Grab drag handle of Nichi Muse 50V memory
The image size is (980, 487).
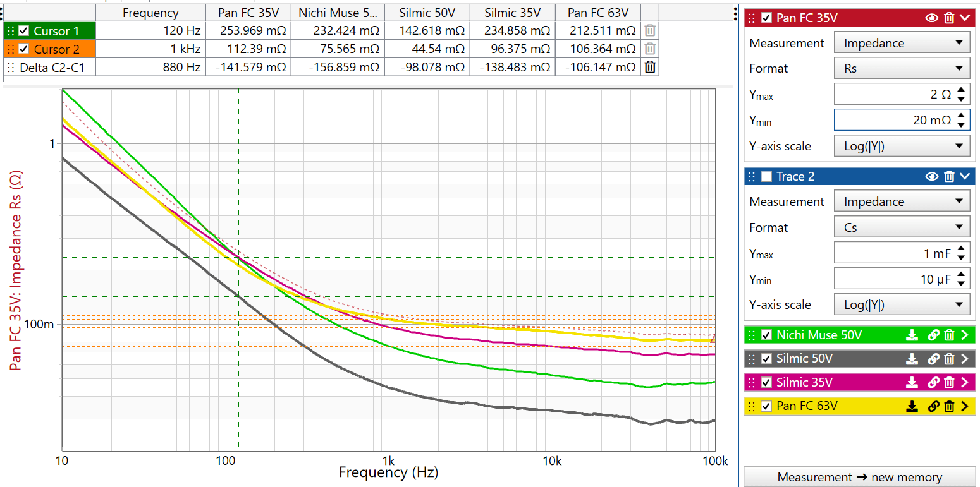pyautogui.click(x=752, y=335)
